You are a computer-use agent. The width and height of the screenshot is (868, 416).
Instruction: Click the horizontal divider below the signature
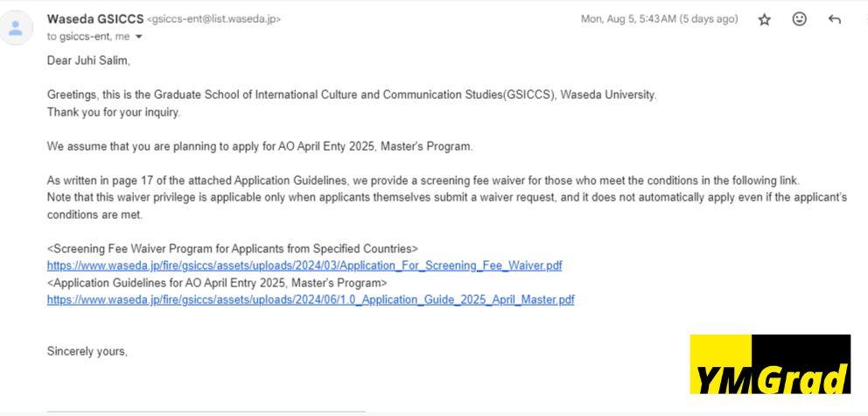(206, 412)
